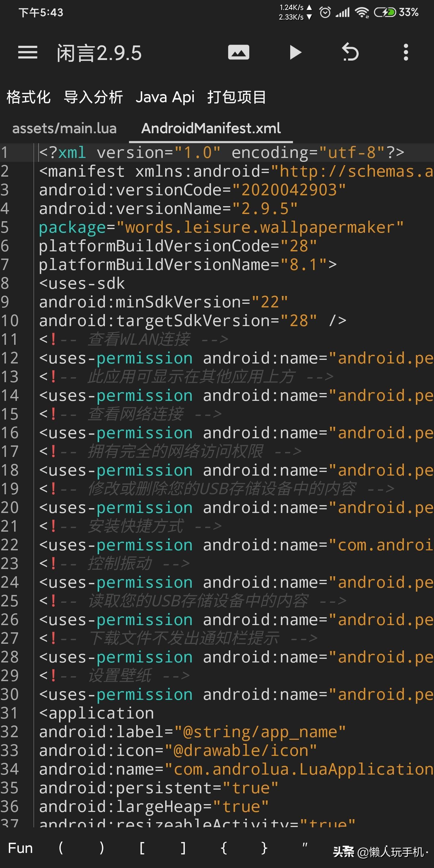The image size is (434, 868).
Task: Choose 打包项目 to package project
Action: click(x=237, y=97)
